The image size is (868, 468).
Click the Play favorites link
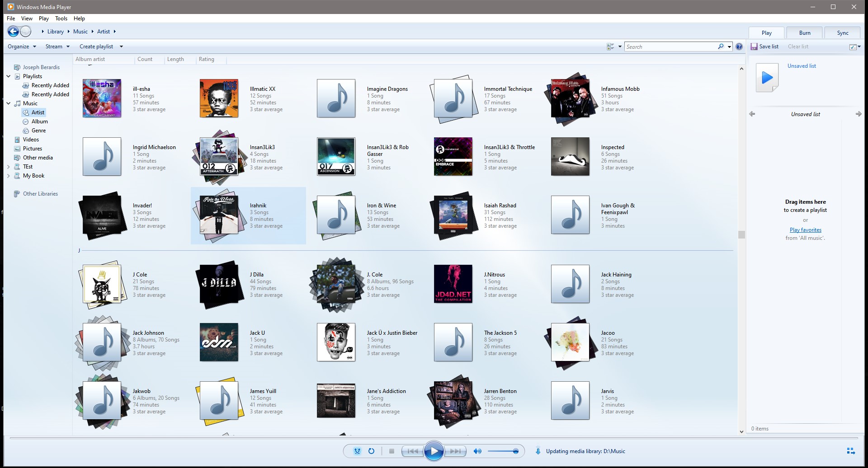coord(805,230)
